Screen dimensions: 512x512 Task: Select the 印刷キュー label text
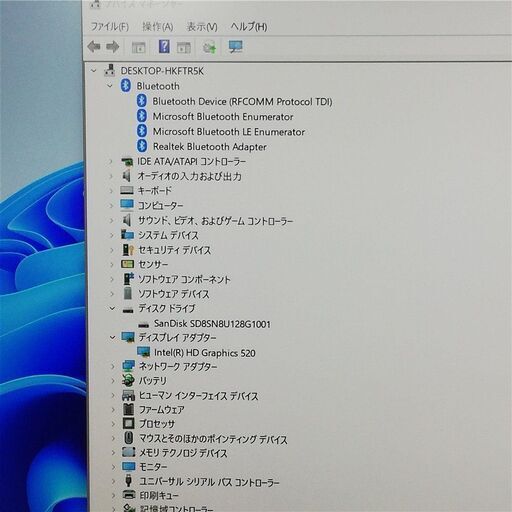(159, 495)
